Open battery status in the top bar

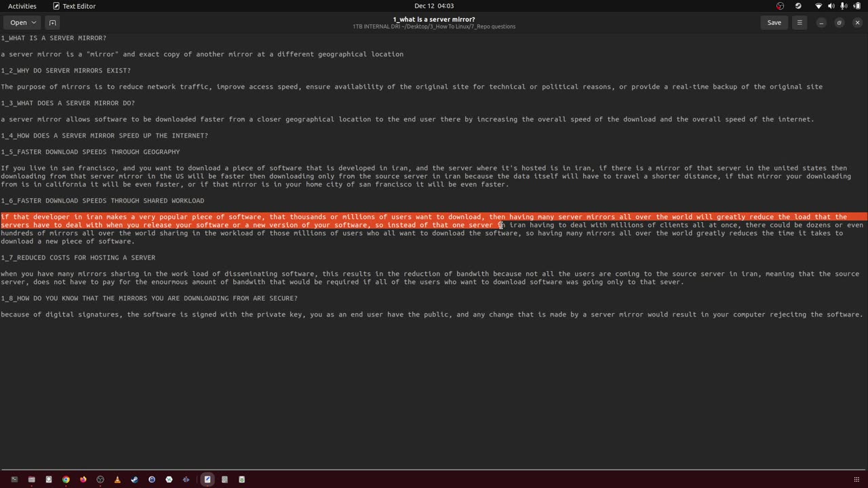point(857,5)
